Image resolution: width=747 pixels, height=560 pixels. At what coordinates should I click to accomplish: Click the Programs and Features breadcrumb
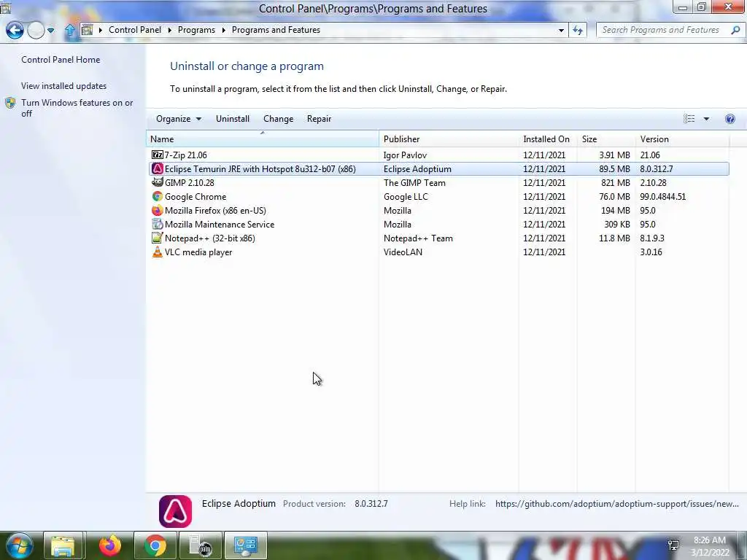276,29
